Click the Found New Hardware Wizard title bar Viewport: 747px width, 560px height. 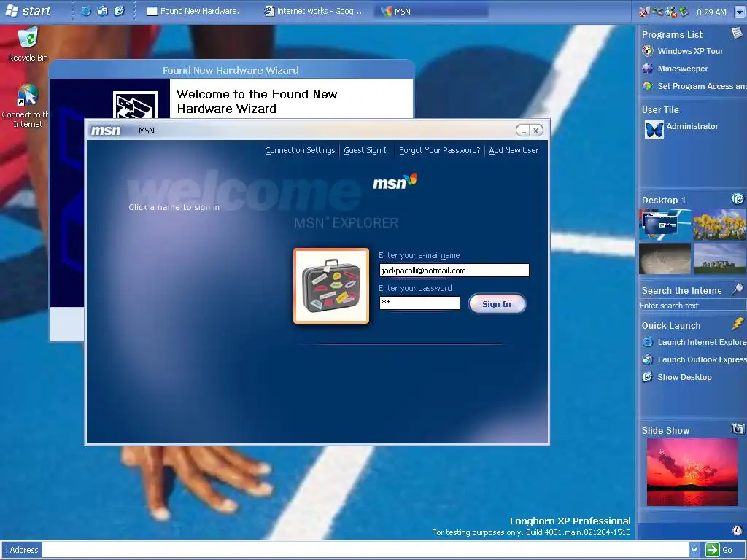(231, 70)
